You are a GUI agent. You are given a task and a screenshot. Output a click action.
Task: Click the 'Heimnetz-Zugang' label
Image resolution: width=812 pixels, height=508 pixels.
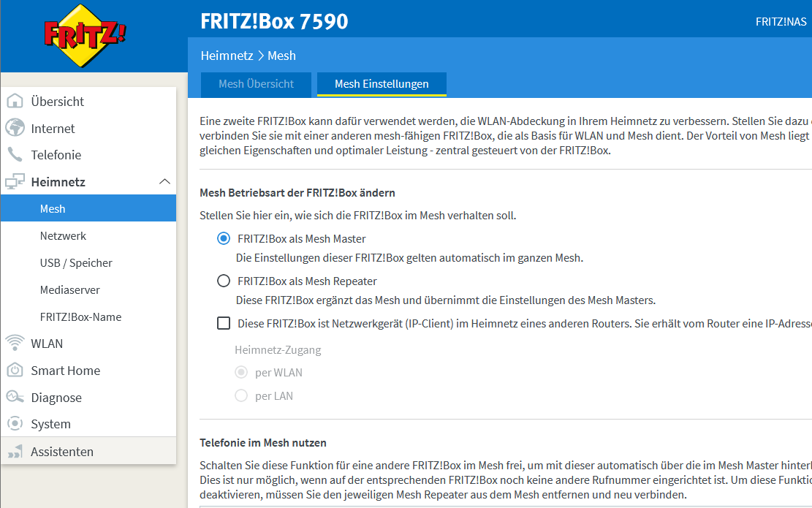tap(278, 349)
